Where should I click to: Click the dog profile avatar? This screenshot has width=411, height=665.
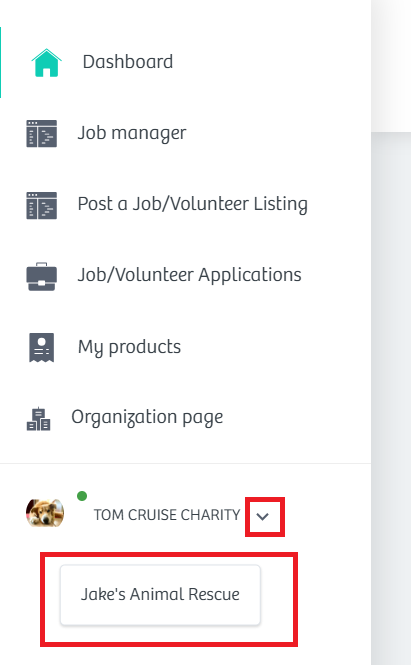coord(45,513)
